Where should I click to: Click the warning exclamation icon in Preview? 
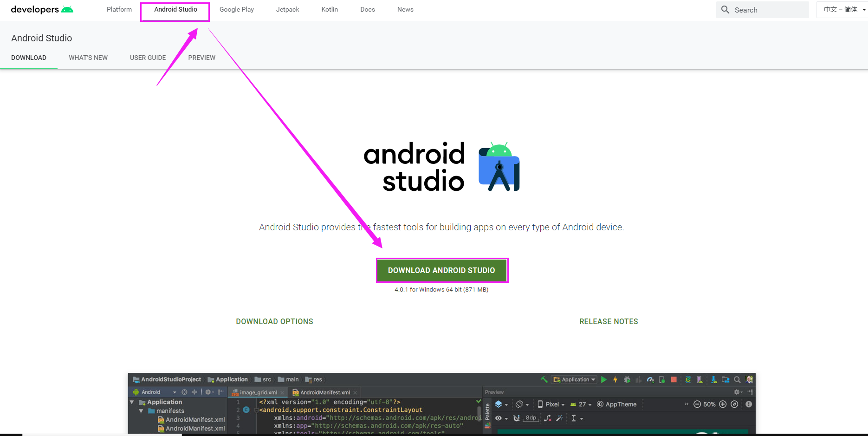pos(749,404)
